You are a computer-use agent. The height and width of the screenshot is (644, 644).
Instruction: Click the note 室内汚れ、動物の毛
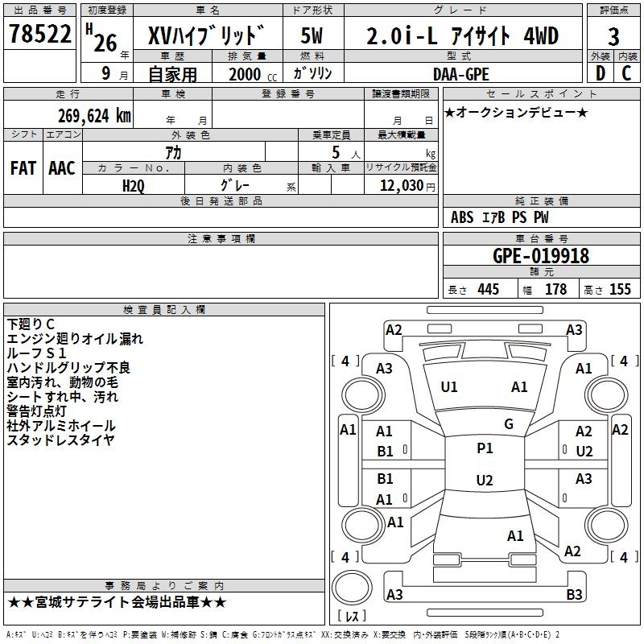[x=63, y=382]
